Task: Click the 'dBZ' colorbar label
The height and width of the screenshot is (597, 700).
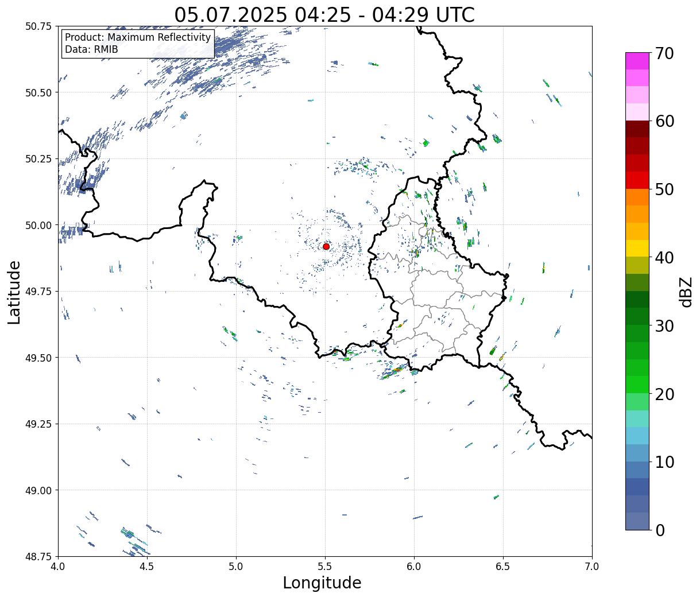Action: click(685, 292)
